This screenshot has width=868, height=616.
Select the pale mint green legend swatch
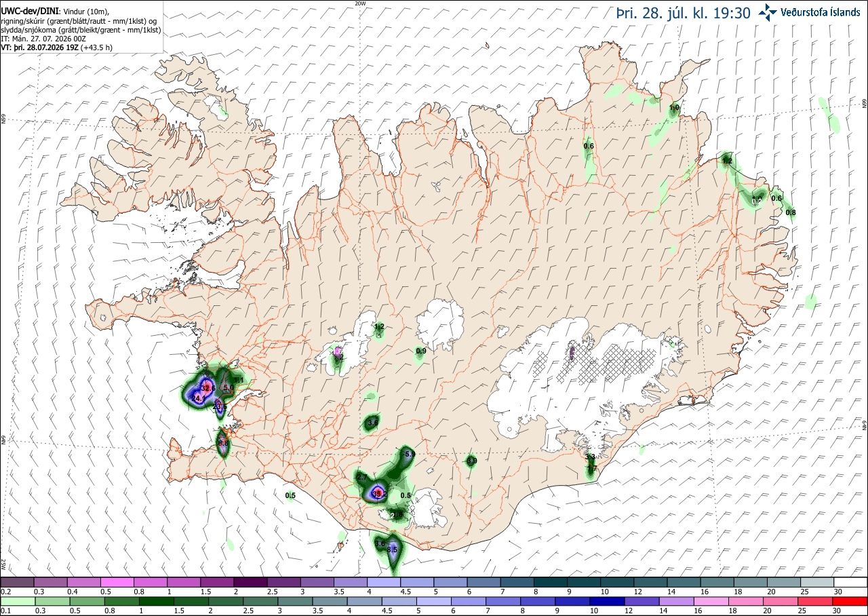17,601
